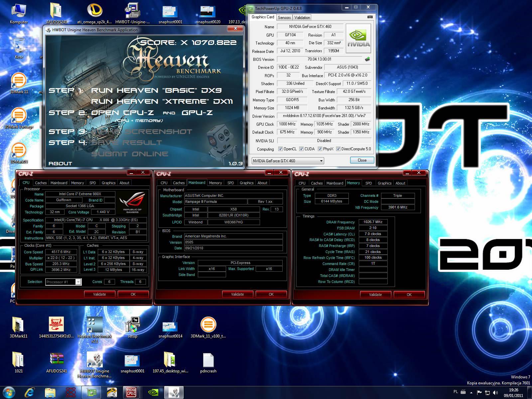Switch to the Sensors tab in GPU-Z
Viewport: 532px width, 399px height.
pos(284,18)
